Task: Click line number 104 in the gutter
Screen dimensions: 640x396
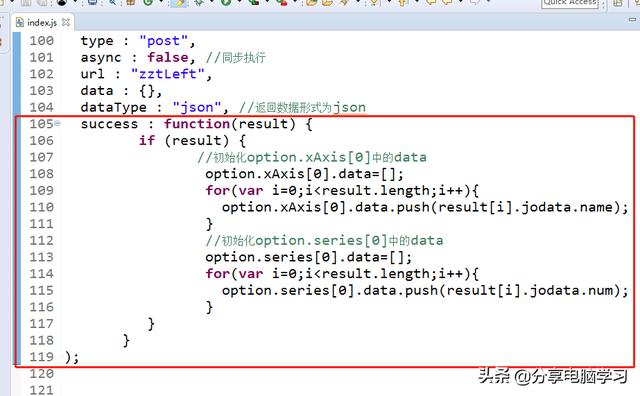Action: (41, 107)
